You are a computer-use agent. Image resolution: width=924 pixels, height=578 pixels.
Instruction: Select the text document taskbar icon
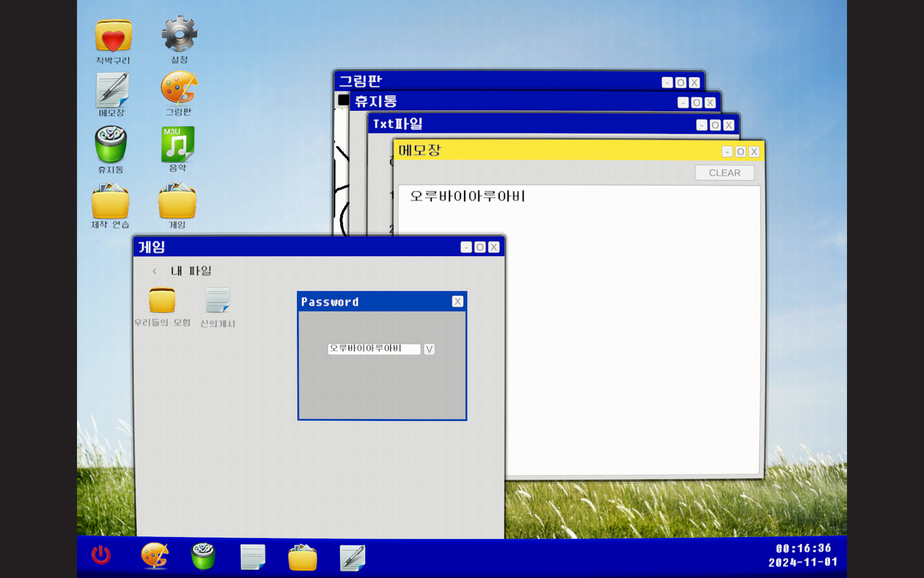[x=253, y=557]
